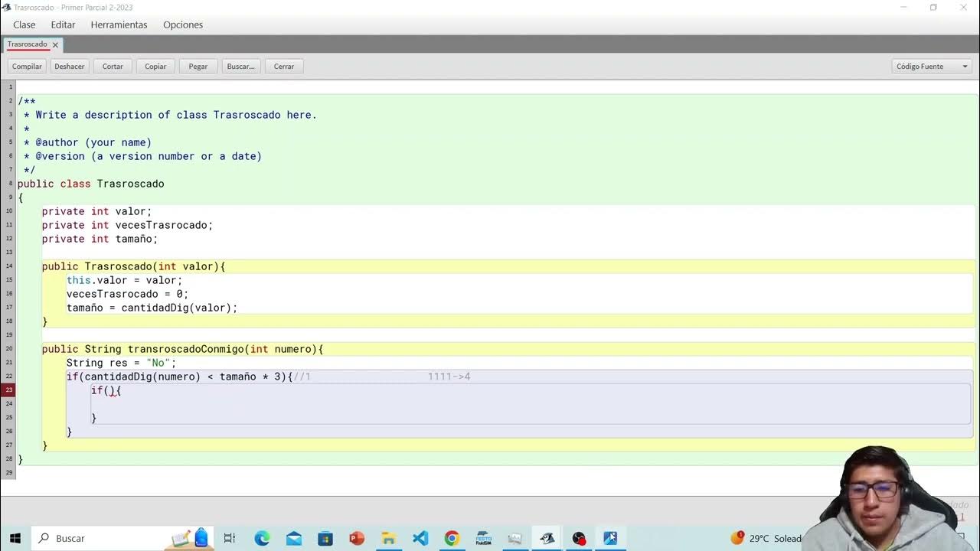Open the Editar menu
Screen dimensions: 980x551
tap(64, 24)
